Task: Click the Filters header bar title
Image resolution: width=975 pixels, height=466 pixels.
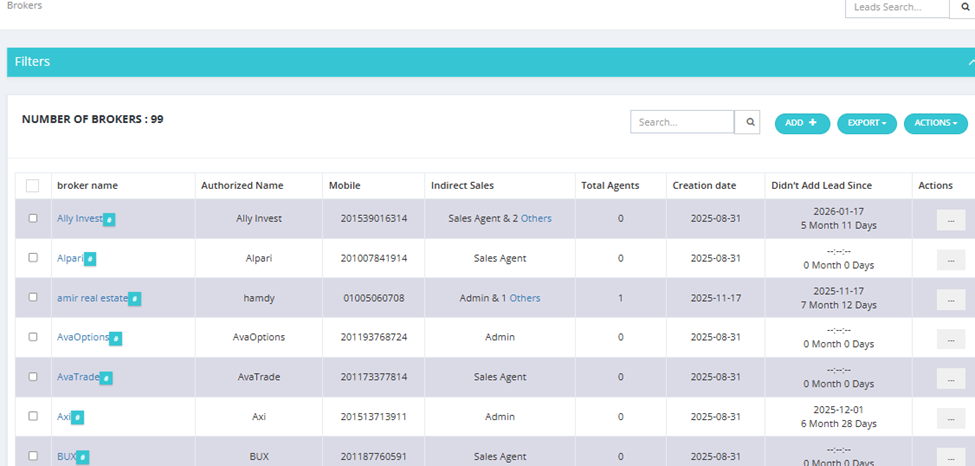Action: coord(32,62)
